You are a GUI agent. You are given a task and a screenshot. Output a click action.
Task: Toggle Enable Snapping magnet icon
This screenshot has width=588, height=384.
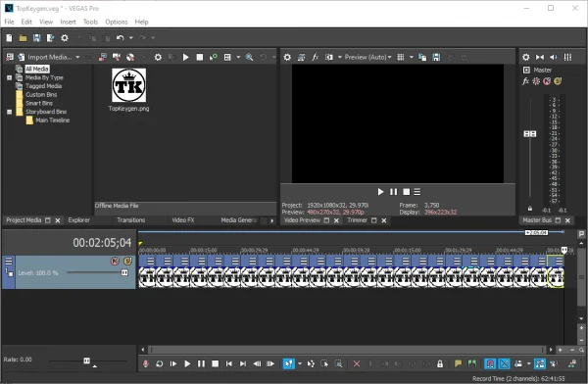(x=490, y=363)
